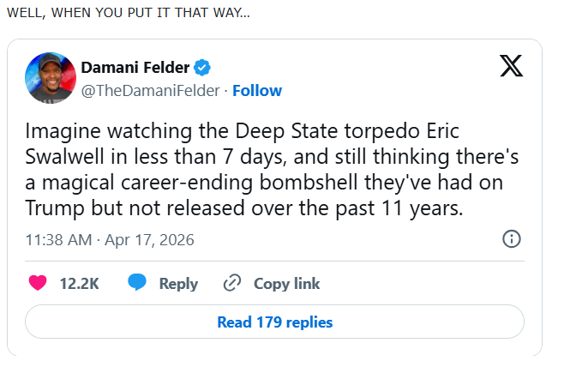Viewport: 588px width, 379px height.
Task: Click the 12.2K likes count
Action: [x=79, y=284]
